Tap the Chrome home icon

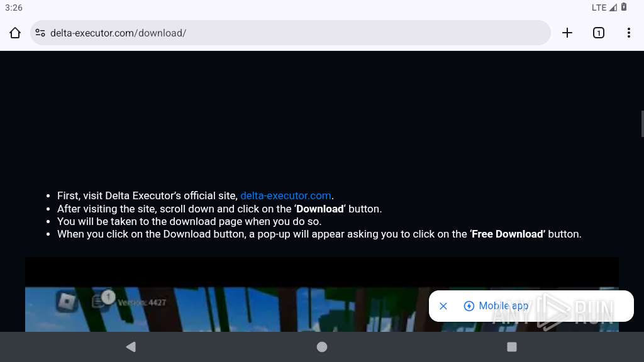pos(15,33)
